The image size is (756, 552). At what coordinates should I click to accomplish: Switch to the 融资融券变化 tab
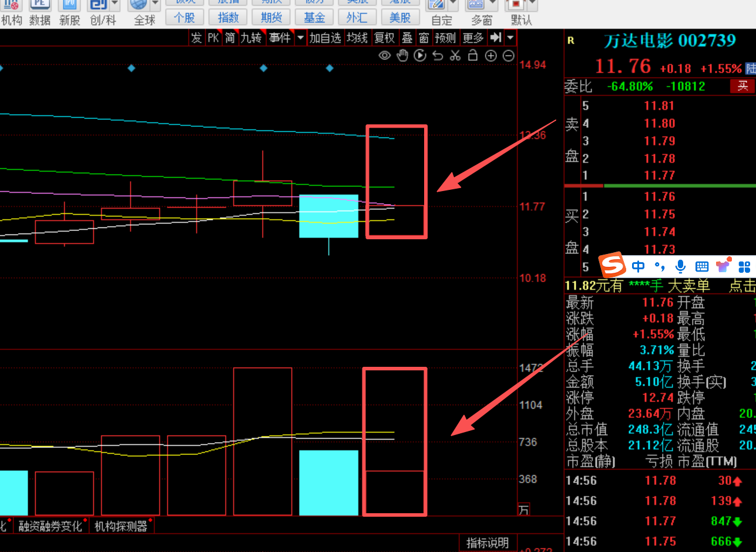51,526
